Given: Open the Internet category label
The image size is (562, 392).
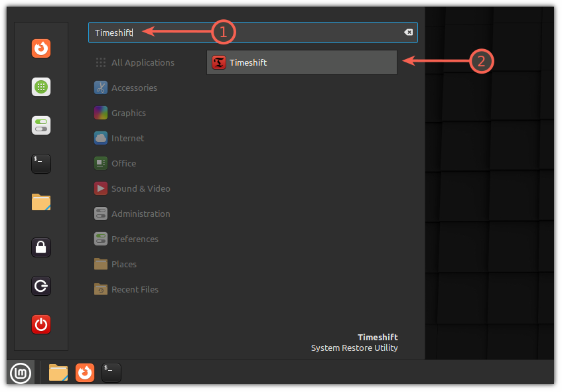Looking at the screenshot, I should pos(127,139).
